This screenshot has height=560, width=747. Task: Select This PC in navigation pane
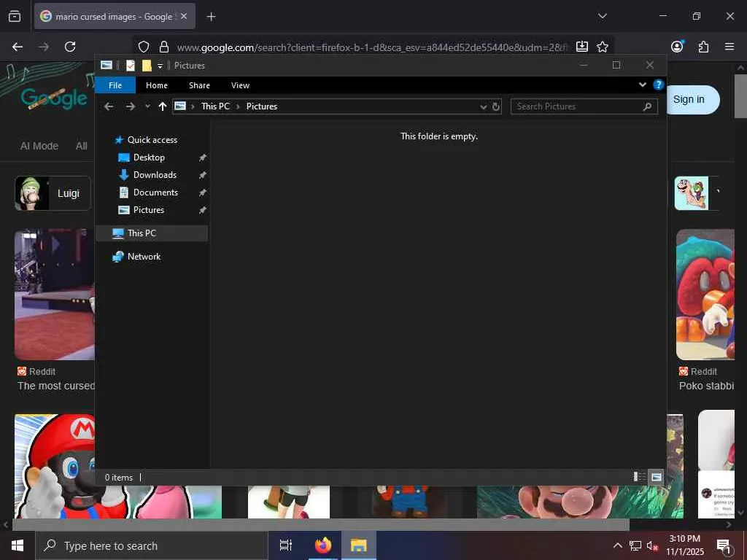pyautogui.click(x=142, y=233)
